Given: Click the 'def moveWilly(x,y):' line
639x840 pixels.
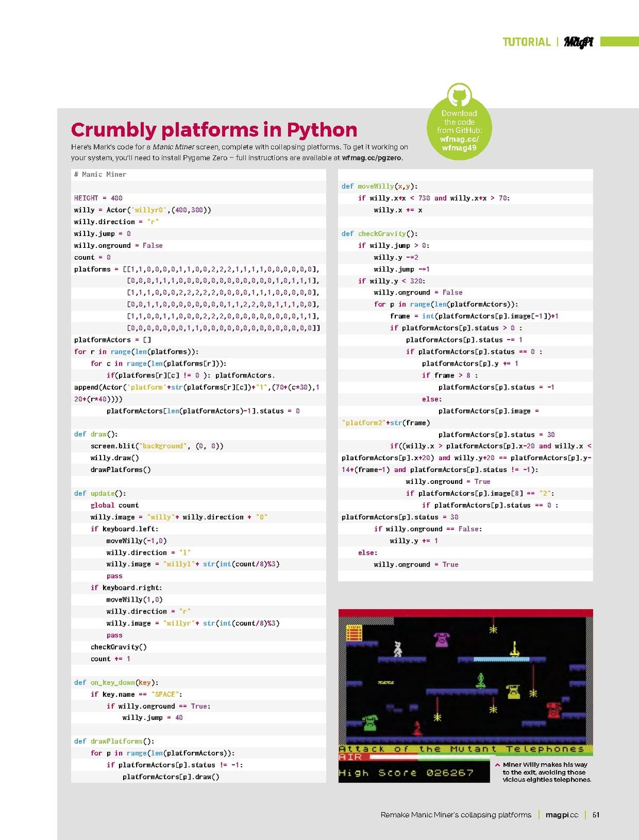Looking at the screenshot, I should [379, 186].
